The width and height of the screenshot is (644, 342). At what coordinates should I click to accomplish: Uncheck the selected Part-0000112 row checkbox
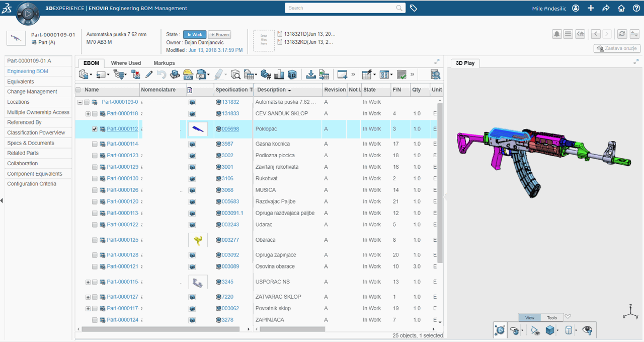click(96, 129)
